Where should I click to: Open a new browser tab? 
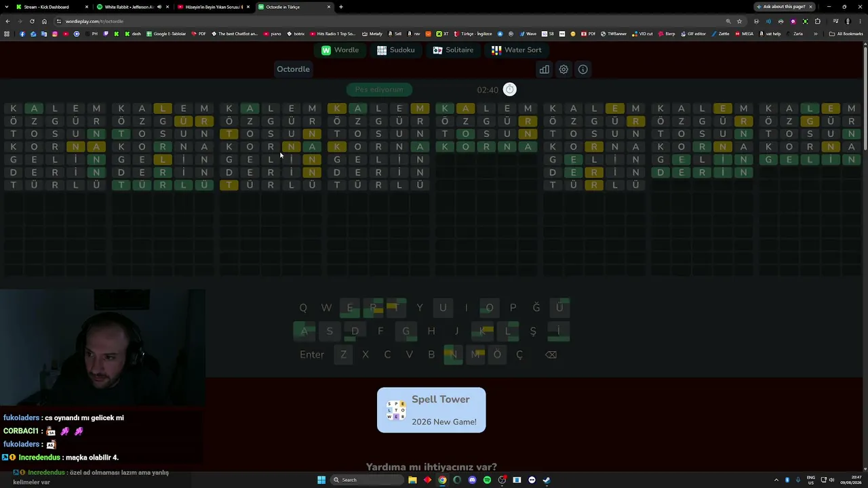coord(341,7)
